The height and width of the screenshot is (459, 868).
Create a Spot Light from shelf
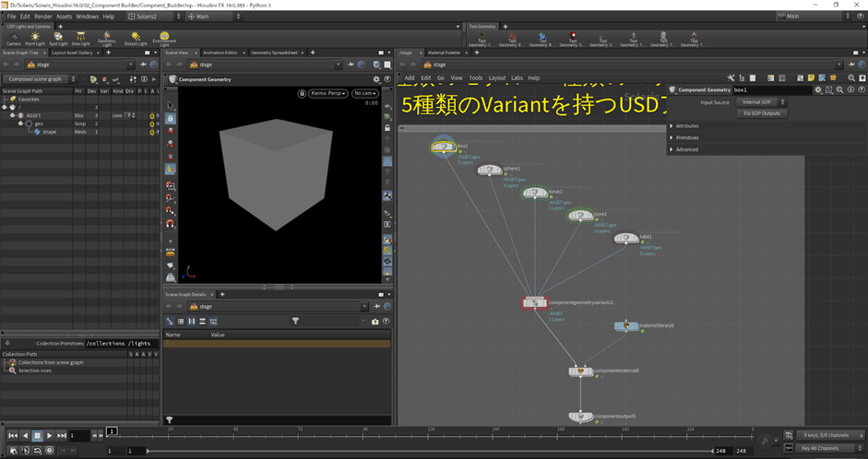point(58,39)
